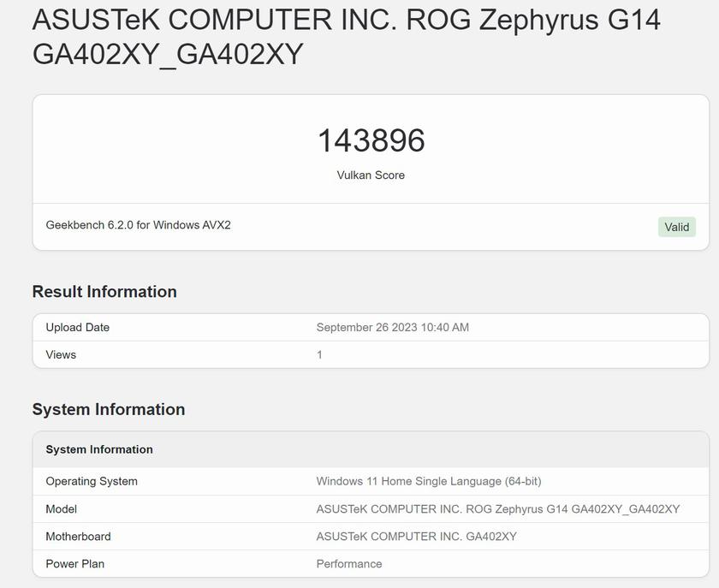Click the Views row label
The image size is (719, 588).
pyautogui.click(x=61, y=354)
